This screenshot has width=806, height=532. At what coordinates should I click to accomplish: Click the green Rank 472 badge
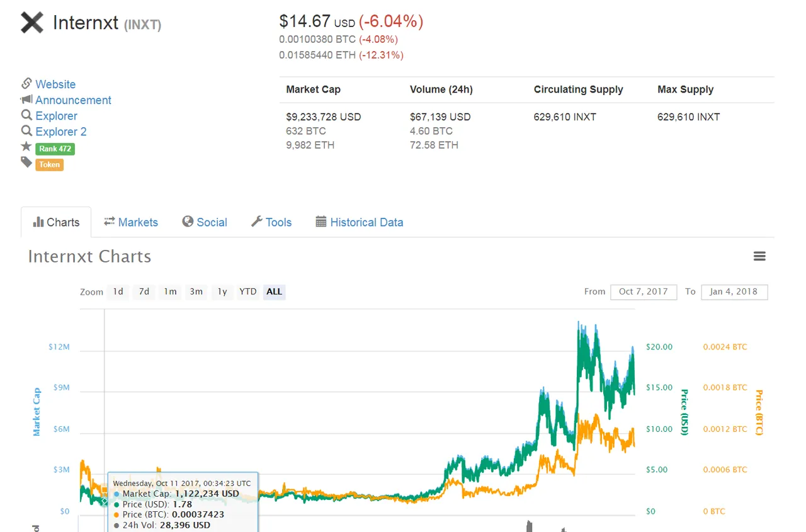[55, 149]
